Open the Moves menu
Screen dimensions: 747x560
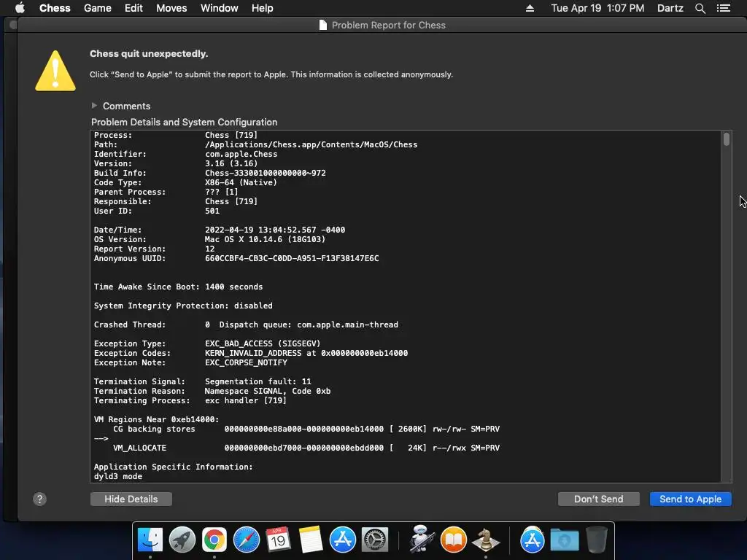click(x=171, y=8)
